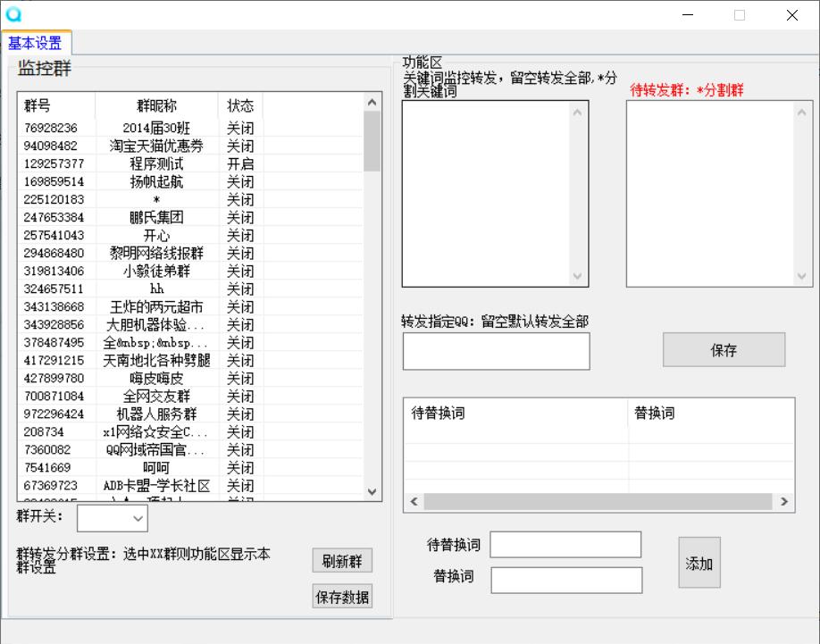This screenshot has width=820, height=644.
Task: Select row 全网交友群
Action: 190,396
